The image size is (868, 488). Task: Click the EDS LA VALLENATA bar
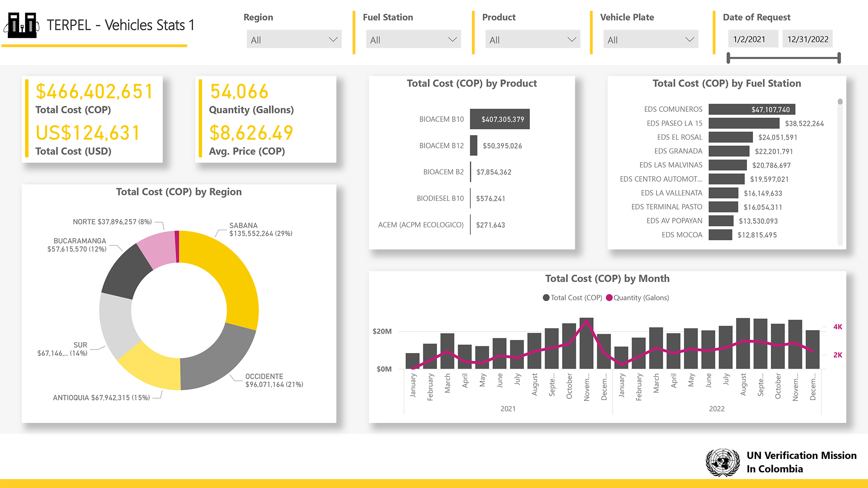click(723, 193)
